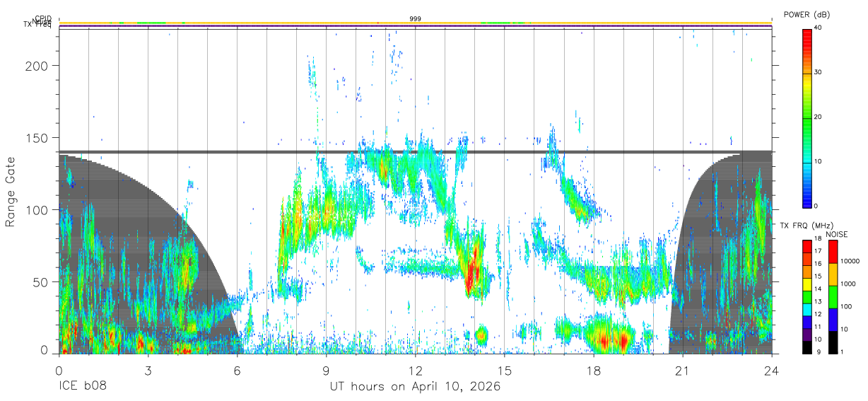Click the 15 hour label on time axis
This screenshot has width=868, height=401.
[505, 370]
